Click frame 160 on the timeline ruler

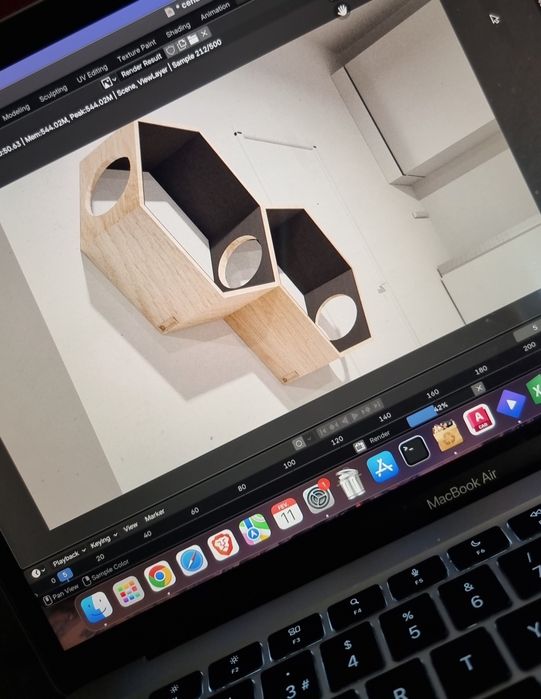433,393
